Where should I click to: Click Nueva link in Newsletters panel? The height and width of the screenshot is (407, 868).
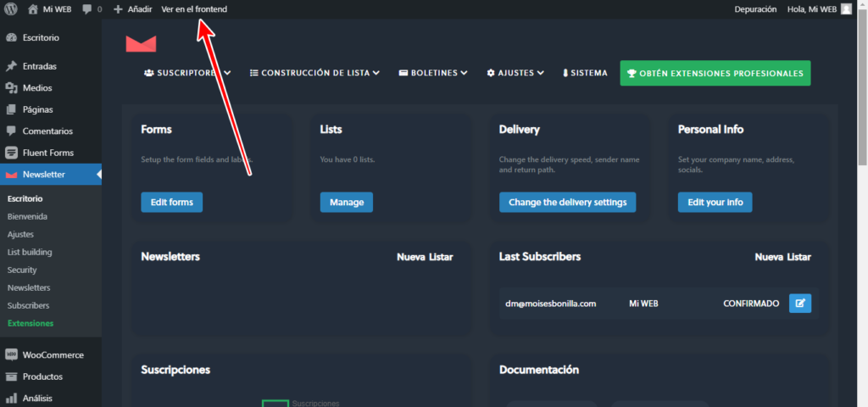pos(411,257)
